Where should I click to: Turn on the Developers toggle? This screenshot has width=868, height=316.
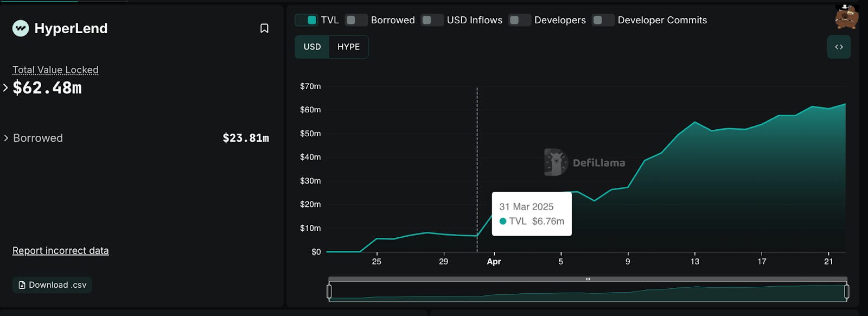[520, 20]
